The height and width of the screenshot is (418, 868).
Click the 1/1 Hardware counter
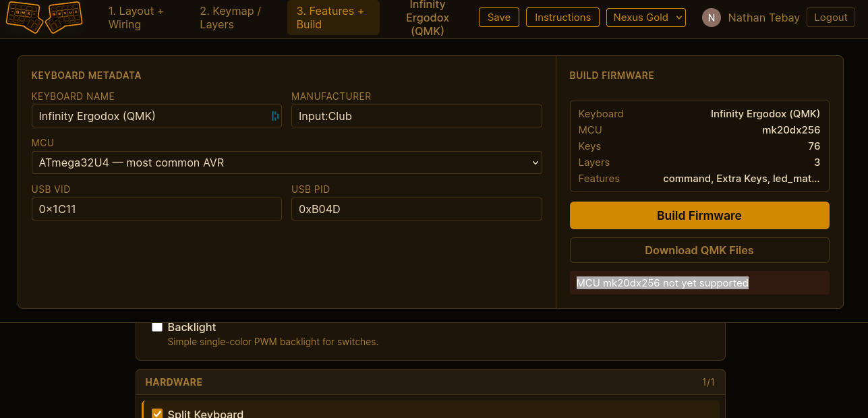[x=708, y=382]
